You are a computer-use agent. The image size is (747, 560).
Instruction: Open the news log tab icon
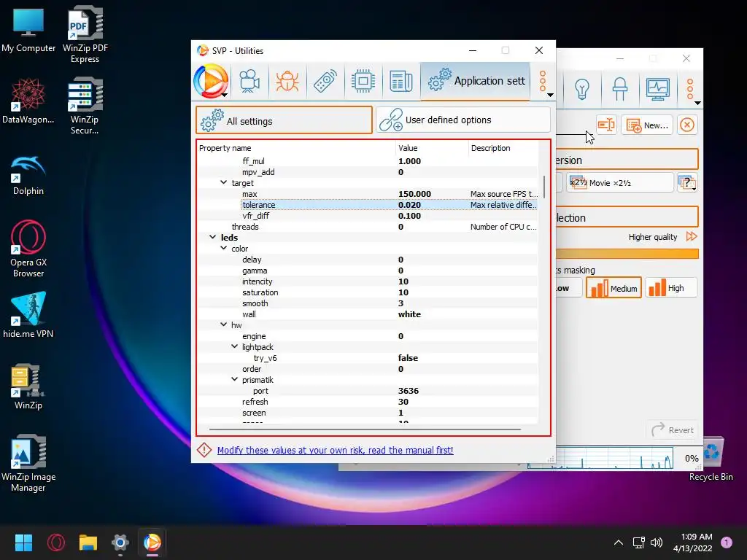401,82
